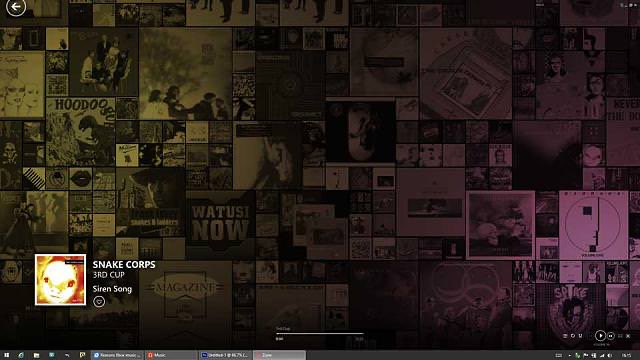The height and width of the screenshot is (360, 640).
Task: Close the now playing view icon
Action: pyautogui.click(x=628, y=336)
